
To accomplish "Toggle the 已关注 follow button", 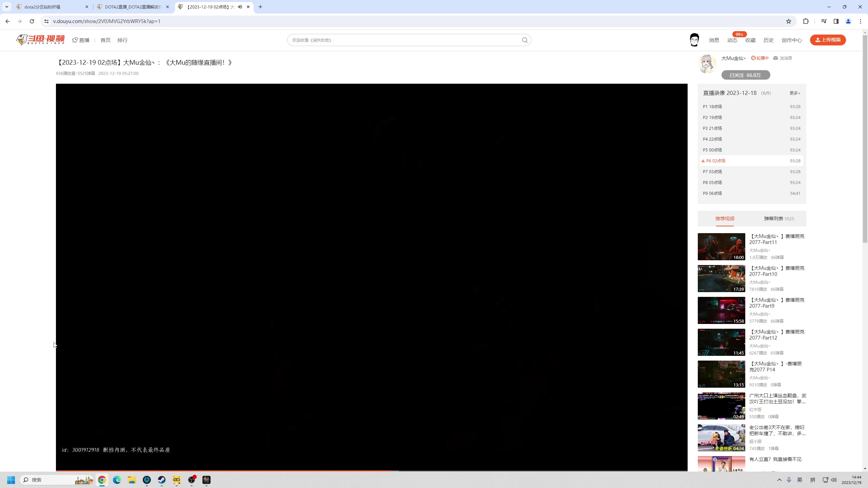I will click(x=745, y=75).
